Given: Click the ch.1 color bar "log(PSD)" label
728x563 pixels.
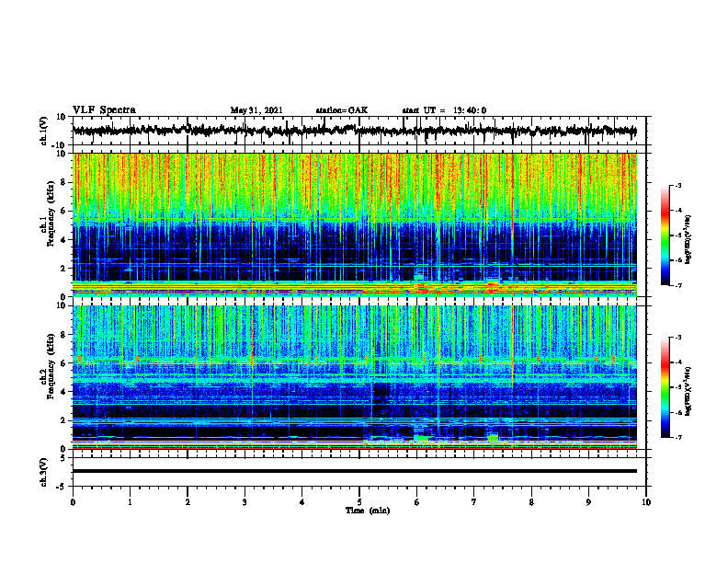Looking at the screenshot, I should [x=688, y=239].
